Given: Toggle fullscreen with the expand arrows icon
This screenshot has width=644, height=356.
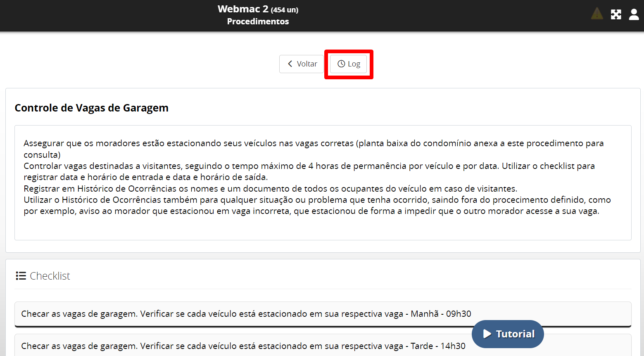Looking at the screenshot, I should [x=616, y=14].
